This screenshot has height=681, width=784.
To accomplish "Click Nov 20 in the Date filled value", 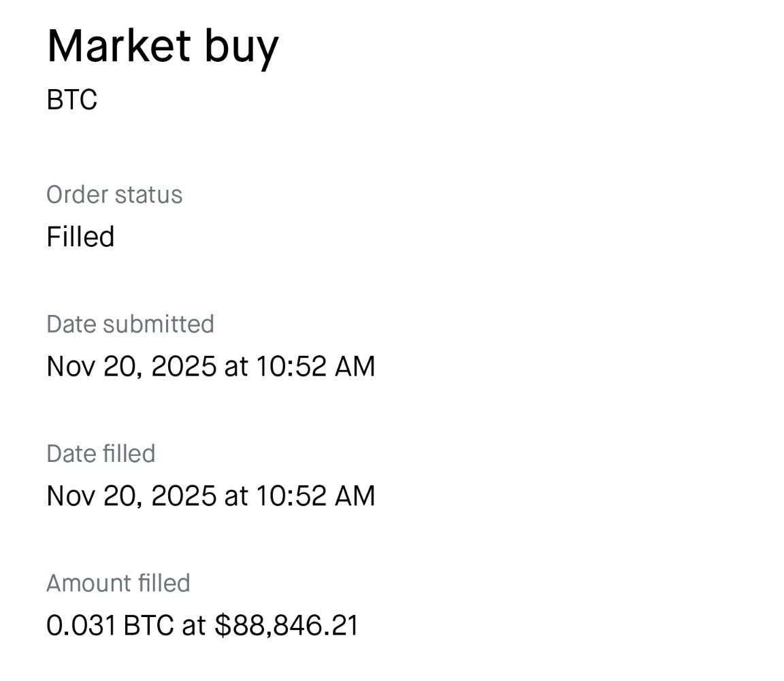I will tap(93, 495).
